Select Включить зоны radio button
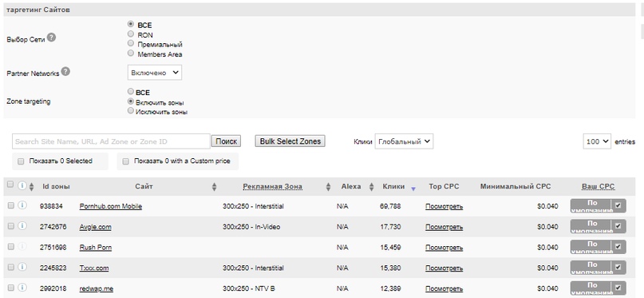 point(131,101)
